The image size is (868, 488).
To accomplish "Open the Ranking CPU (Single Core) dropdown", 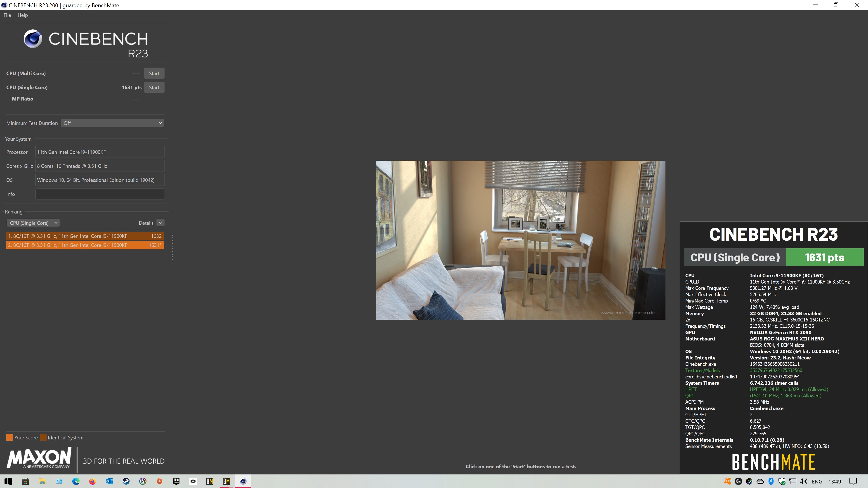I will (33, 223).
